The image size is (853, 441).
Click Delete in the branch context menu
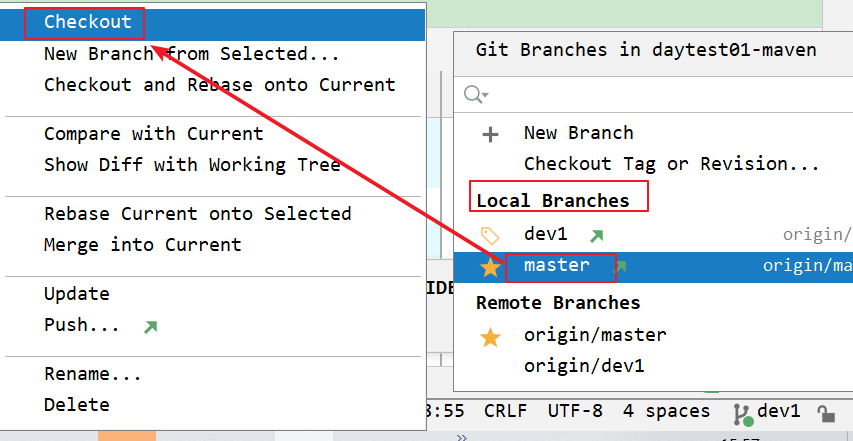pos(77,405)
